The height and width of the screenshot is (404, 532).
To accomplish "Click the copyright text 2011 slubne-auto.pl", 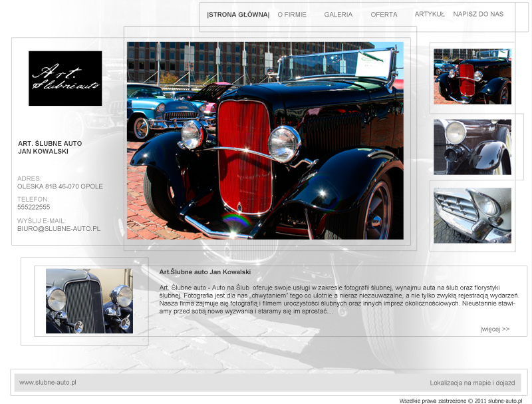I will click(x=461, y=401).
